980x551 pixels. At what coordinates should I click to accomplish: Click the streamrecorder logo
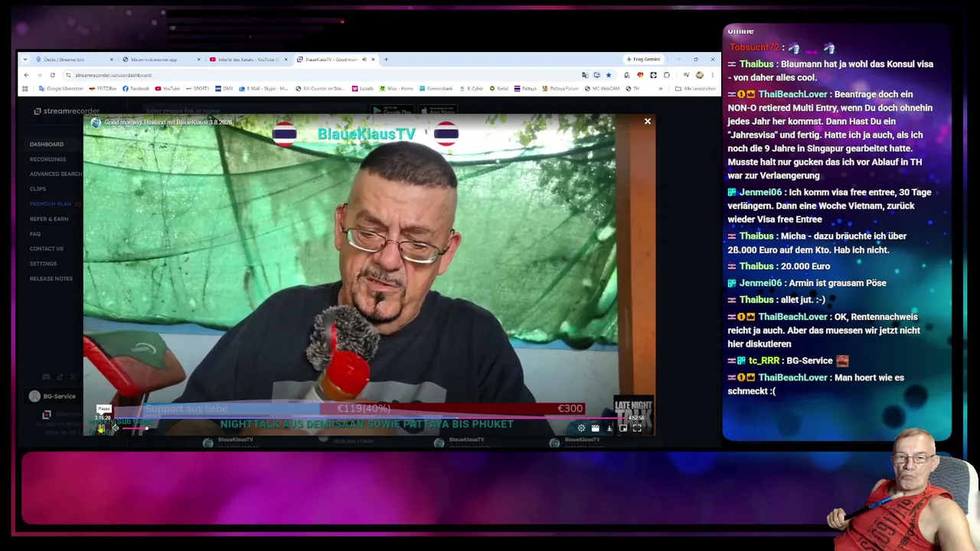click(x=67, y=111)
